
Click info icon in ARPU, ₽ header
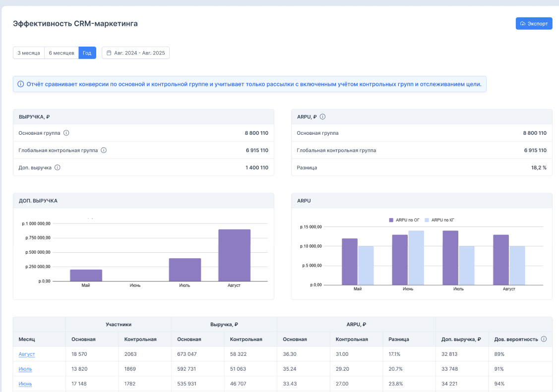coord(322,117)
